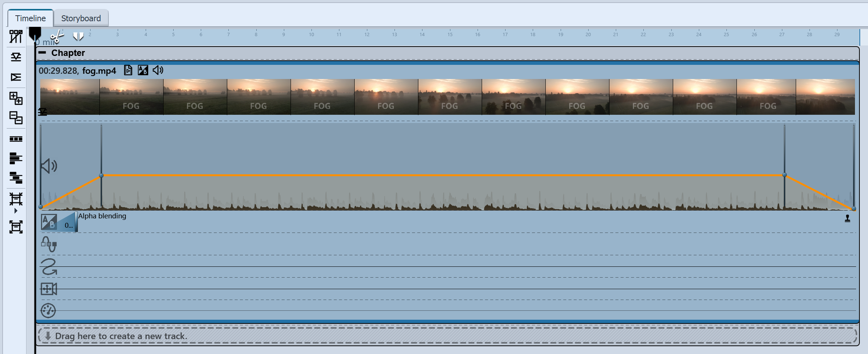
Task: Click the A/B transition icon on fog.mp4 header
Action: pos(143,70)
